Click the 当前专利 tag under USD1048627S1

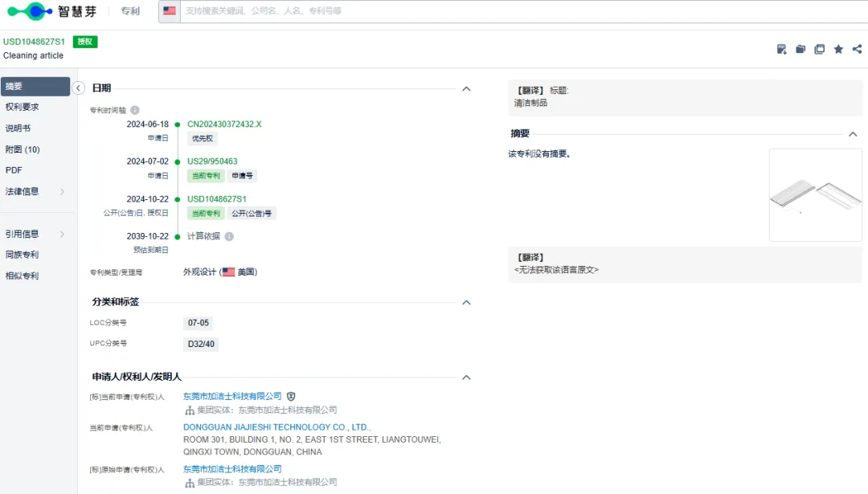[x=206, y=214]
